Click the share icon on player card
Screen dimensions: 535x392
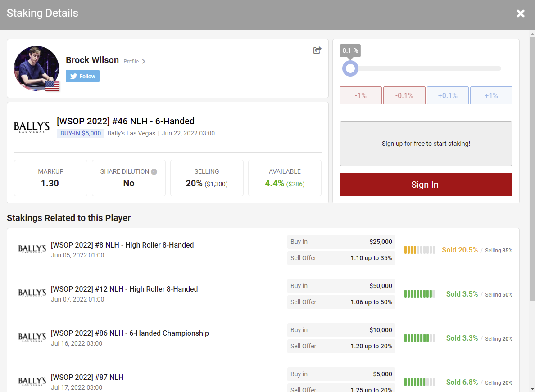tap(317, 50)
